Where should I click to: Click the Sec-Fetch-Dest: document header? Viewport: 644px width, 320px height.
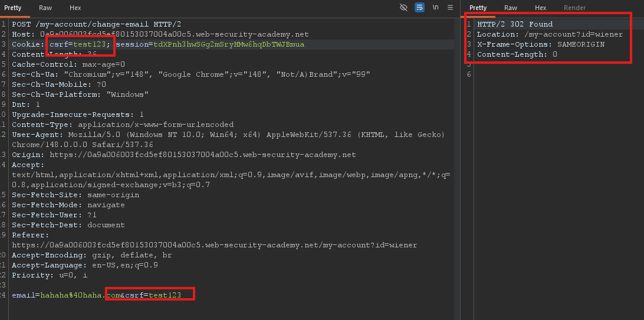[68, 226]
